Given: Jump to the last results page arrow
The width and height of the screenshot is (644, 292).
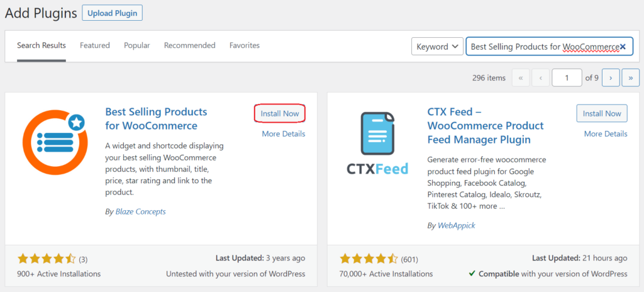Looking at the screenshot, I should click(x=631, y=78).
